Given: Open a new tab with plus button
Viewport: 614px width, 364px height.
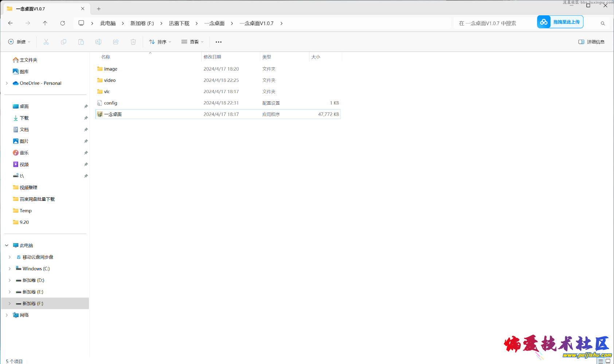Looking at the screenshot, I should tap(99, 9).
